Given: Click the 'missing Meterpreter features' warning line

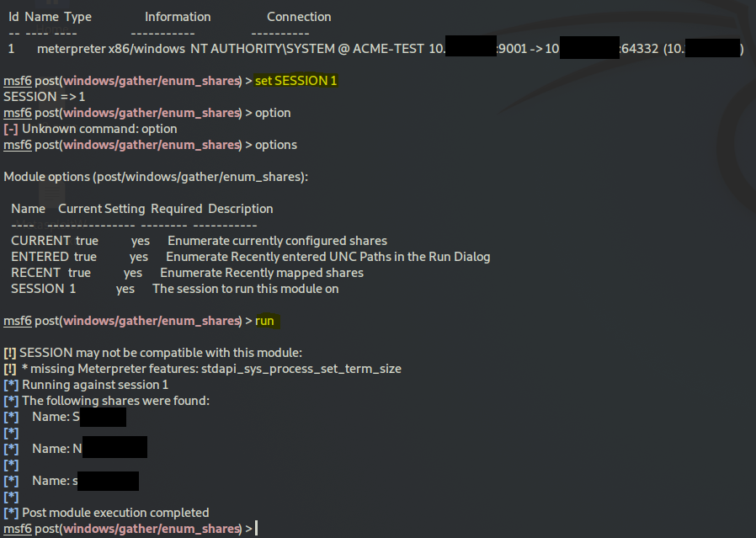Looking at the screenshot, I should click(x=210, y=369).
